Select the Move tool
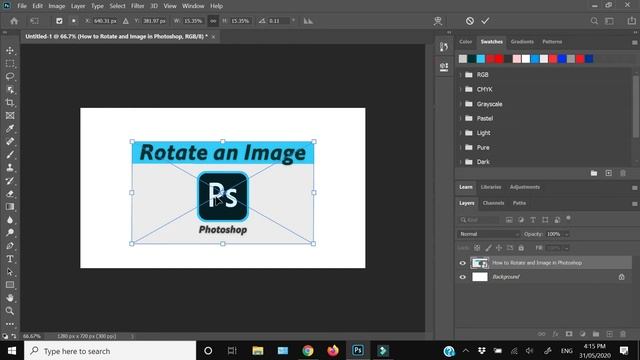Image resolution: width=640 pixels, height=360 pixels. (10, 51)
